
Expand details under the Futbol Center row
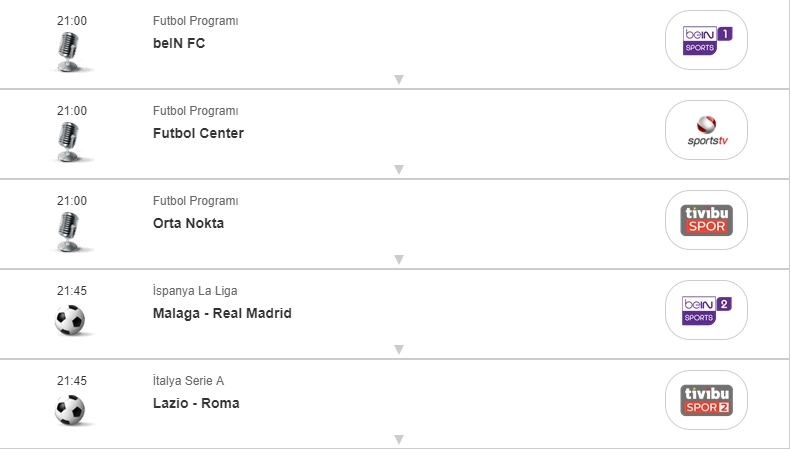click(398, 170)
